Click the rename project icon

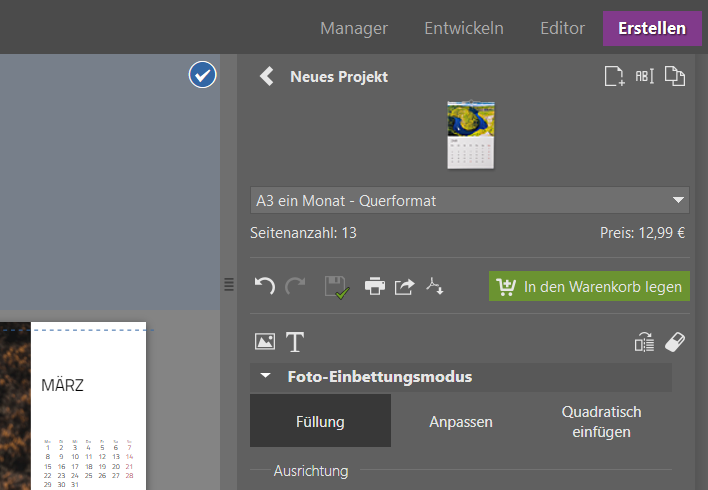(644, 77)
